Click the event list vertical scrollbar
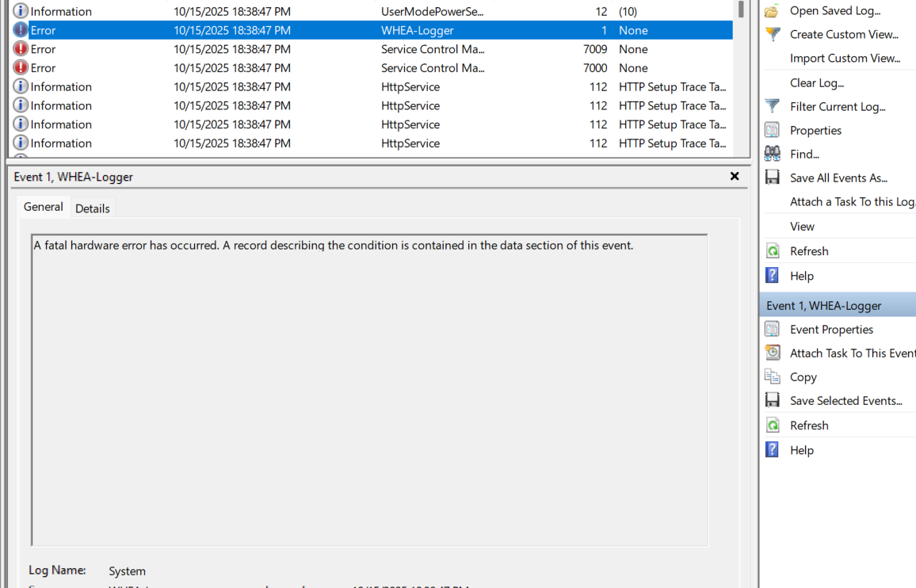Screen dimensions: 916x588 tap(741, 79)
